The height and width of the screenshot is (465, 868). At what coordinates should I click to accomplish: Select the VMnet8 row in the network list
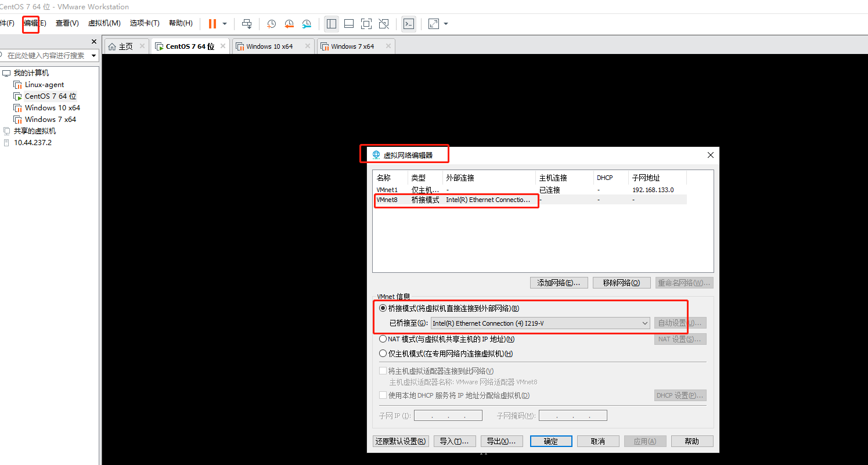[x=531, y=200]
